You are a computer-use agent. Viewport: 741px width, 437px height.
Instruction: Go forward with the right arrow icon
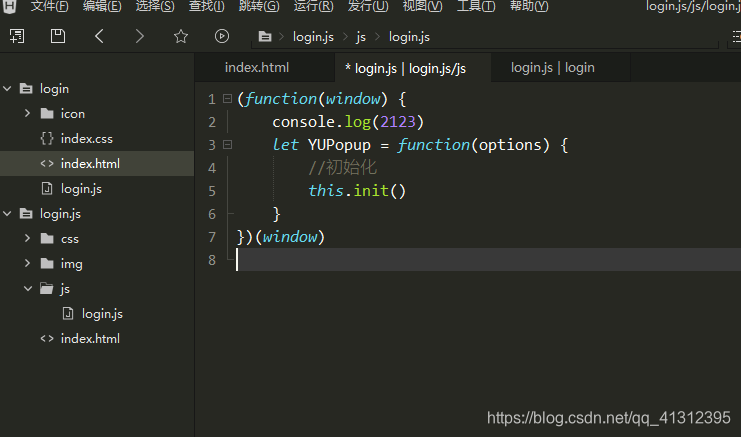tap(139, 36)
